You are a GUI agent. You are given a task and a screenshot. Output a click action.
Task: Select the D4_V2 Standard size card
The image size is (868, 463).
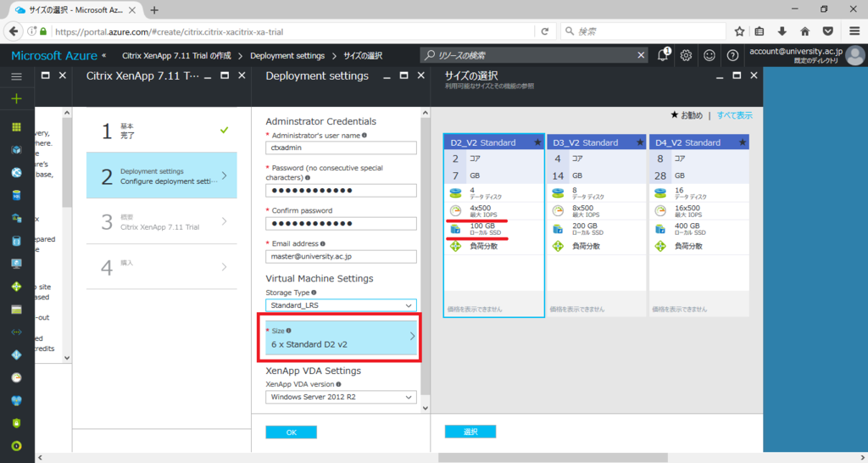point(699,226)
